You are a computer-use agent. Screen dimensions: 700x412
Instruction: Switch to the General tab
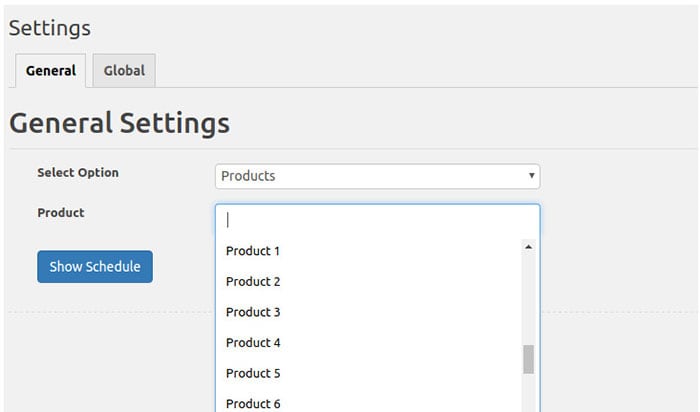pyautogui.click(x=51, y=71)
